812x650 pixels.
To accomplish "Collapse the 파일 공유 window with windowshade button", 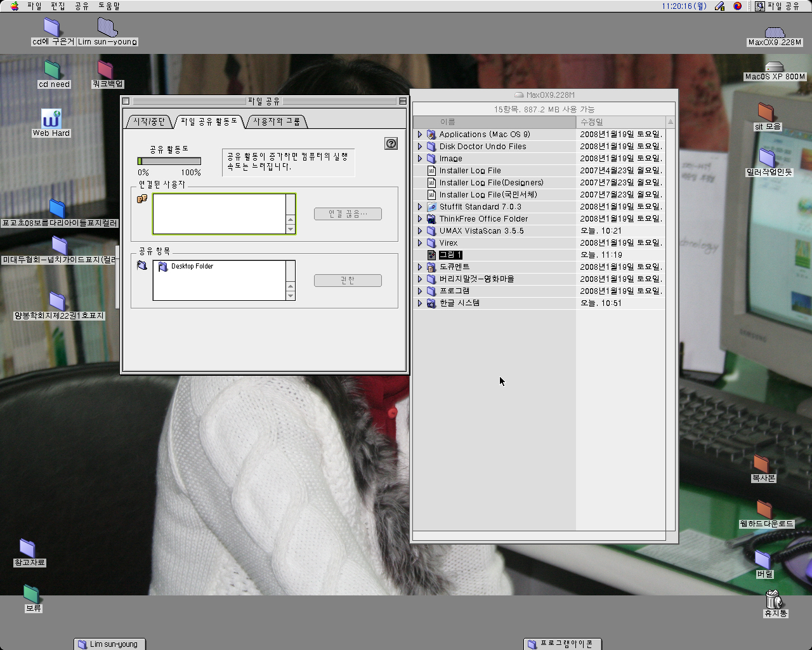I will tap(402, 101).
